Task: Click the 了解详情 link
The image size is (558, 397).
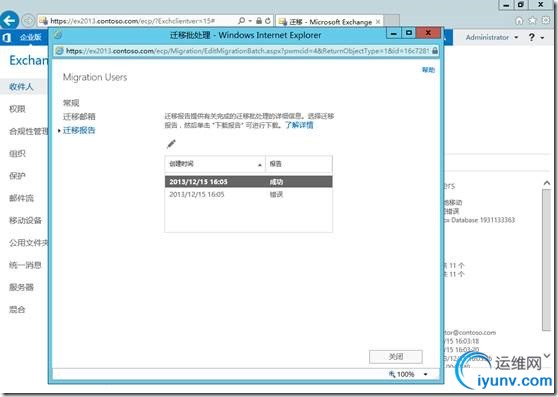Action: pos(299,125)
